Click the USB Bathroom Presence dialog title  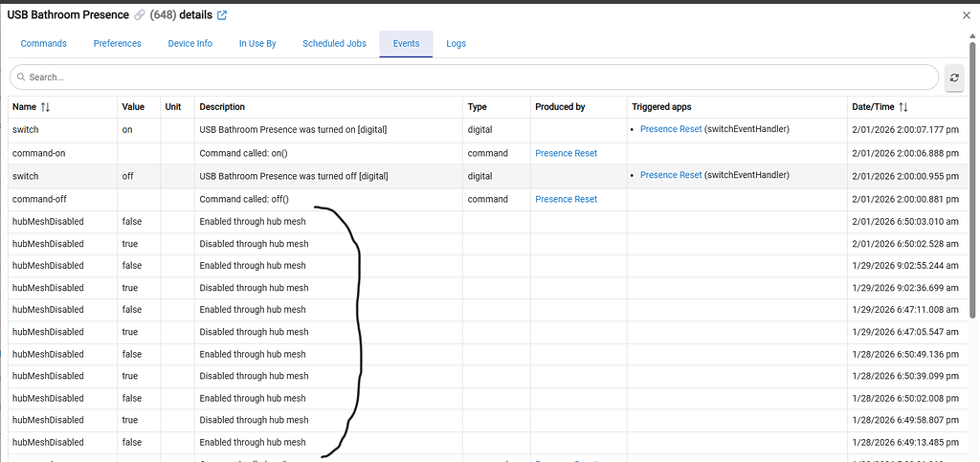pyautogui.click(x=68, y=15)
